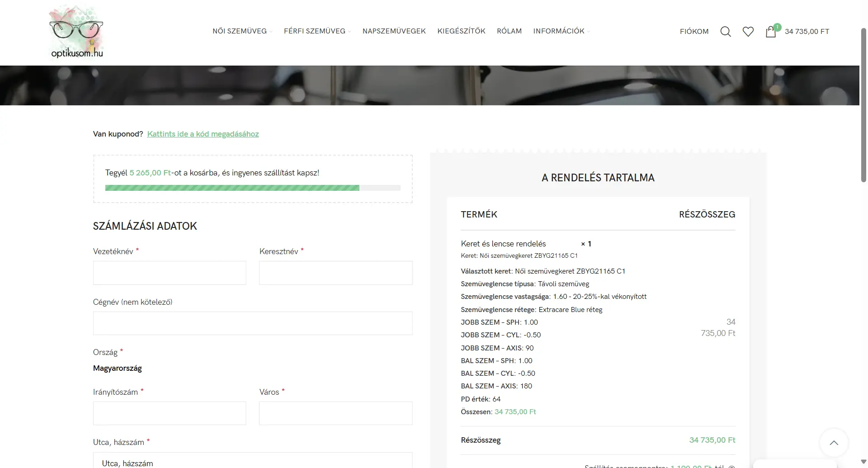Open the Napszemüvegek menu item

pos(394,31)
